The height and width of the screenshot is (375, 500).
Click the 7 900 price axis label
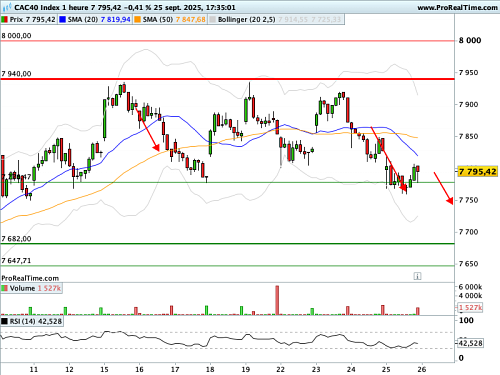tap(468, 104)
